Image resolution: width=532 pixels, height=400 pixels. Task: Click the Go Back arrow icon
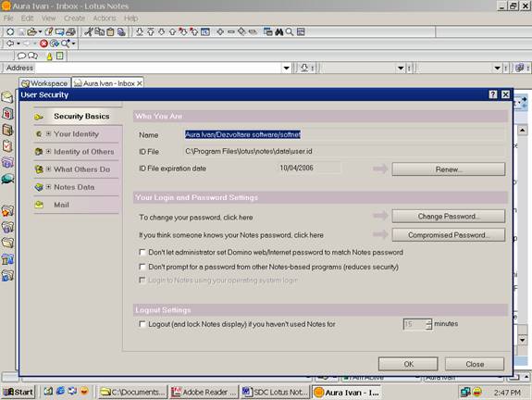10,44
